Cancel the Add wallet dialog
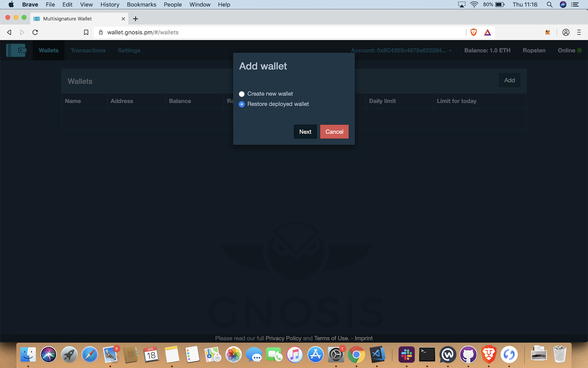The width and height of the screenshot is (588, 368). point(334,132)
